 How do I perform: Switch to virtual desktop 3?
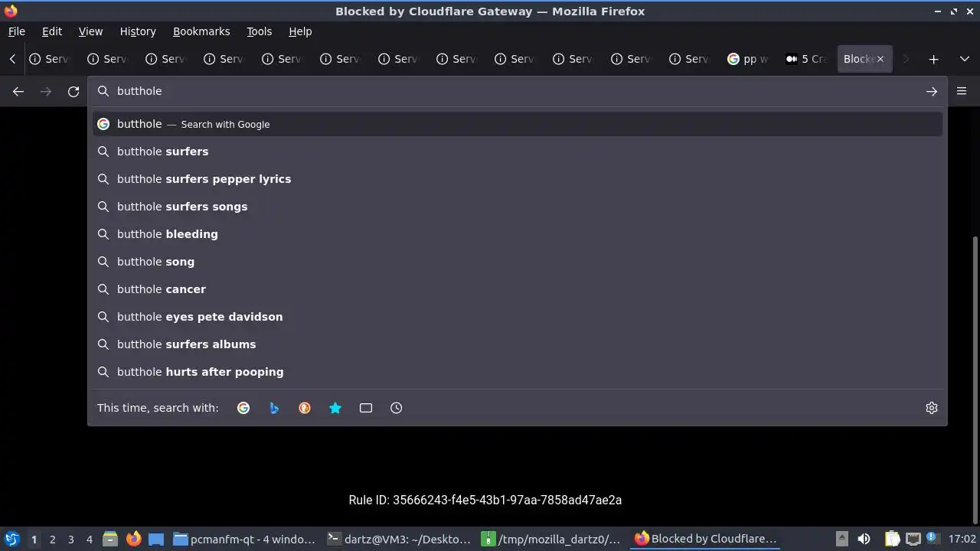[x=70, y=540]
